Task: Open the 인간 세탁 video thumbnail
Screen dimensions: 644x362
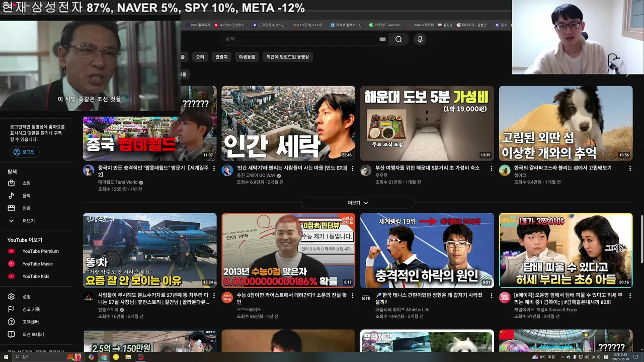Action: [x=288, y=123]
